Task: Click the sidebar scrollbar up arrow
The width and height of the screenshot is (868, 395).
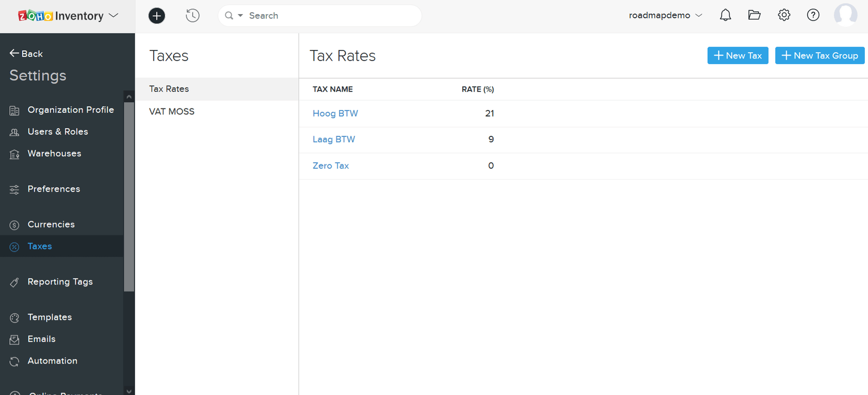Action: pyautogui.click(x=129, y=97)
